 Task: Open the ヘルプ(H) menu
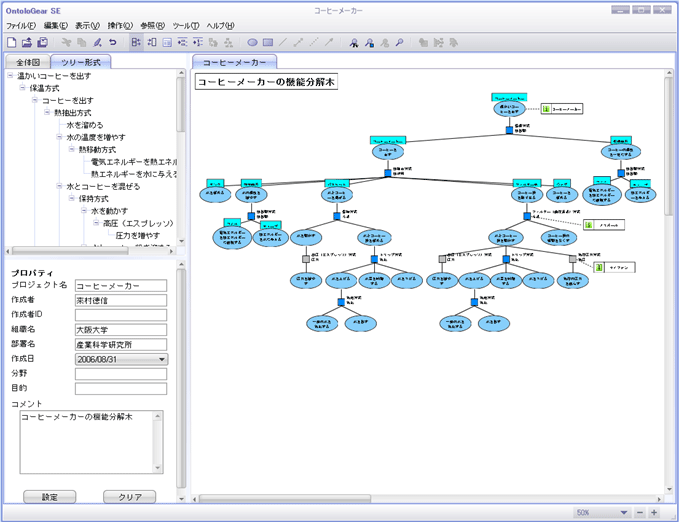pos(220,26)
